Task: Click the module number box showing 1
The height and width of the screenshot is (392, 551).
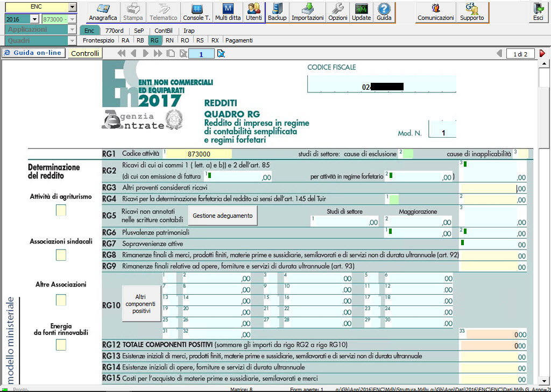Action: tap(201, 54)
